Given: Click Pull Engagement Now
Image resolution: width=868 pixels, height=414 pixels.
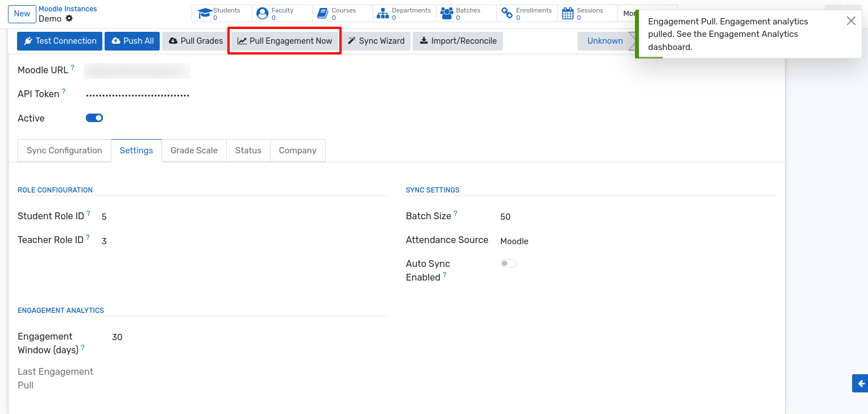Looking at the screenshot, I should coord(284,41).
